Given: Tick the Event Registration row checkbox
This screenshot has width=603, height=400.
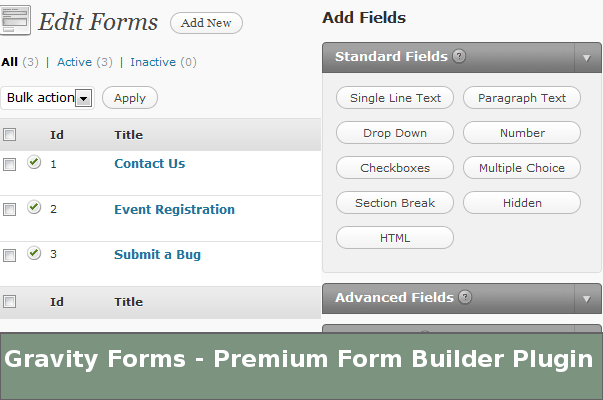Looking at the screenshot, I should [x=10, y=210].
